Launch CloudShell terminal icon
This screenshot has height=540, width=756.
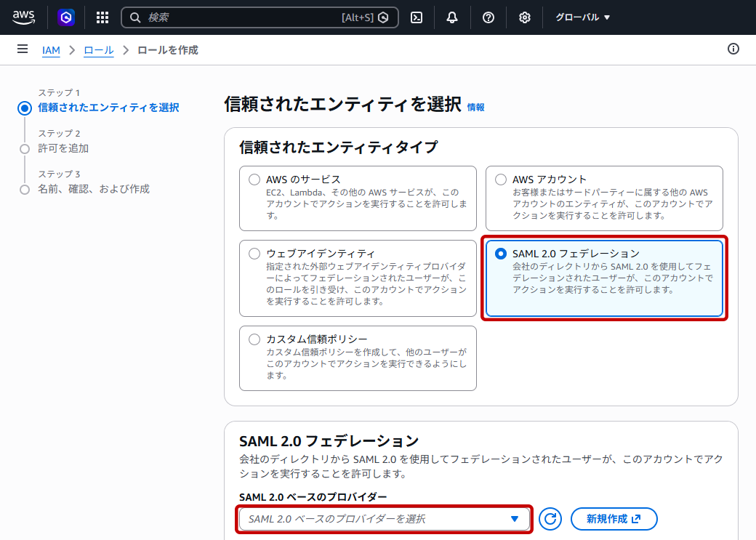(x=417, y=18)
